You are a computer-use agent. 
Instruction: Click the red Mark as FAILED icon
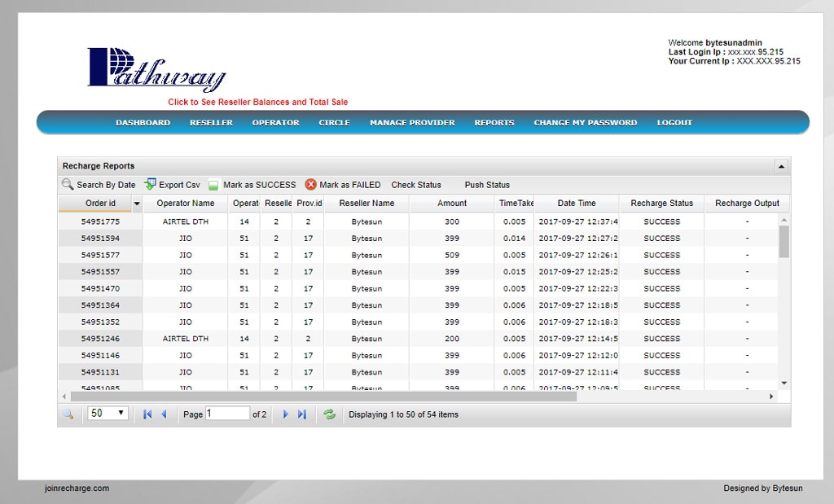[310, 185]
